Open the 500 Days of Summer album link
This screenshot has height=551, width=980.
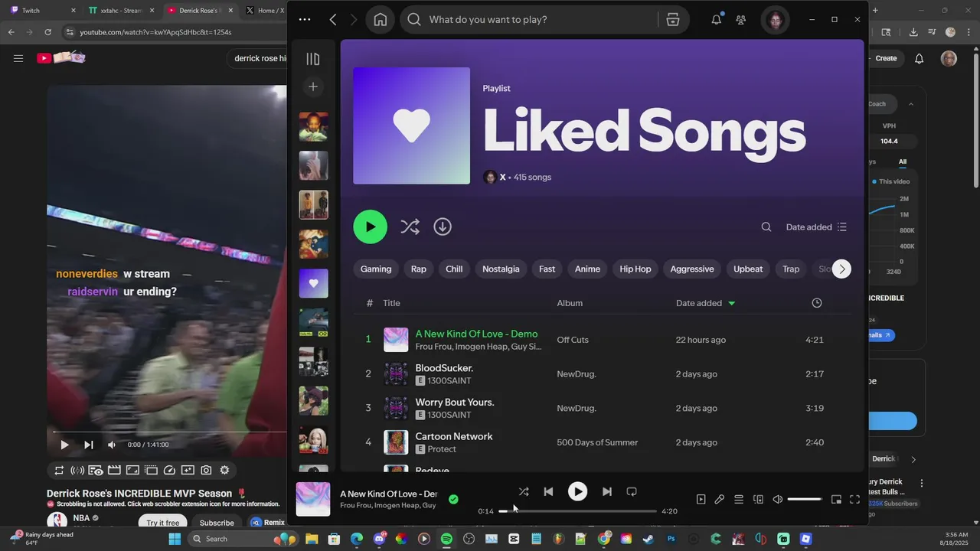tap(597, 442)
